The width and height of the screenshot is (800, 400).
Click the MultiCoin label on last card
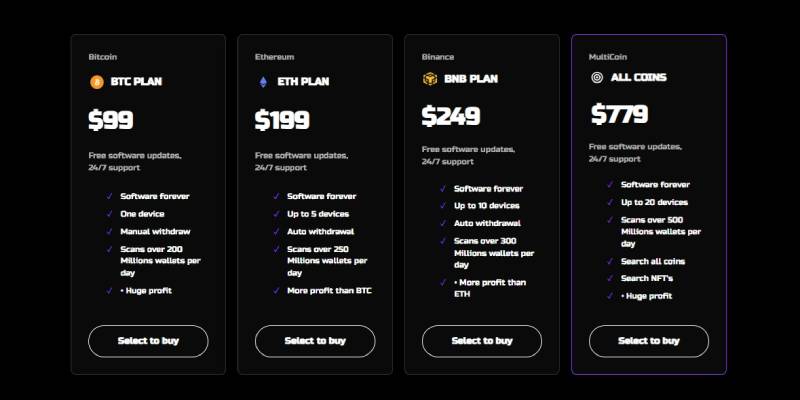pos(608,57)
